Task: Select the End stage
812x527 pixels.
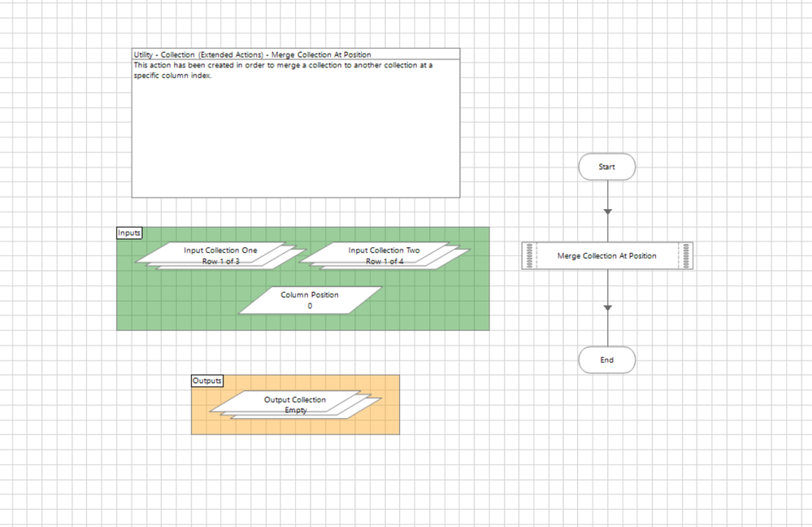Action: pyautogui.click(x=607, y=359)
